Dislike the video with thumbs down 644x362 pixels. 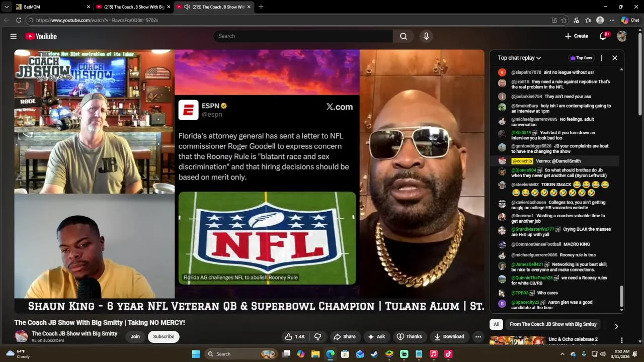coord(317,337)
